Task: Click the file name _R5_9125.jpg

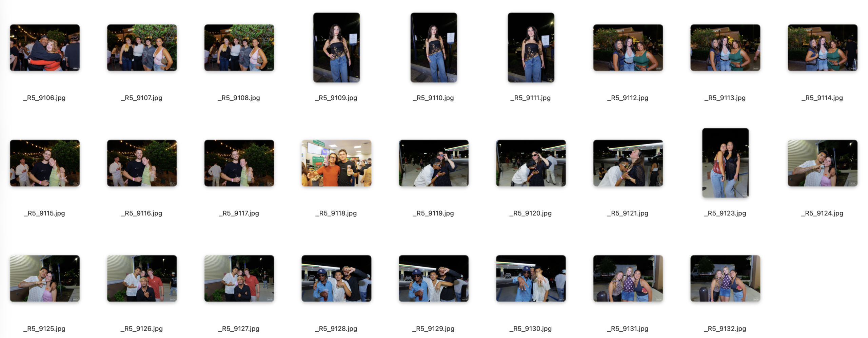Action: pos(44,329)
